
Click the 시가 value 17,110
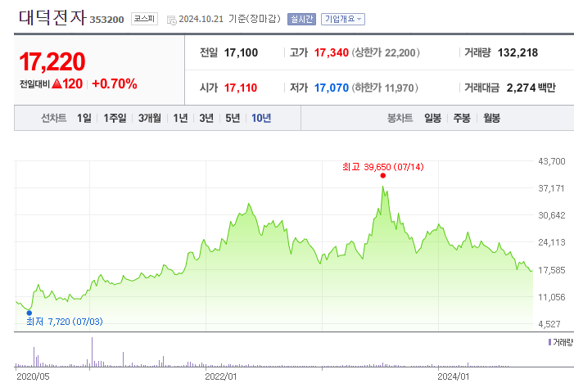[x=241, y=88]
